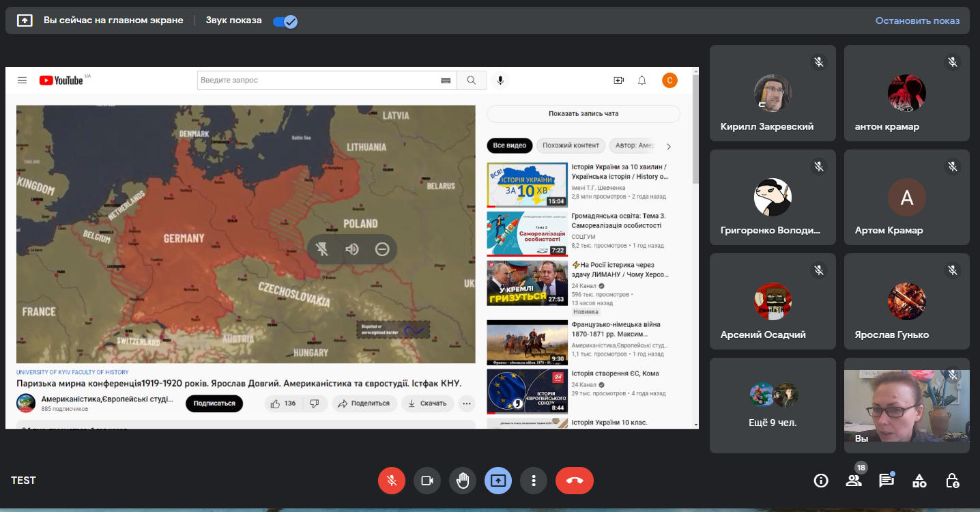Select the антон крамар participant tile
The width and height of the screenshot is (980, 512).
point(907,93)
